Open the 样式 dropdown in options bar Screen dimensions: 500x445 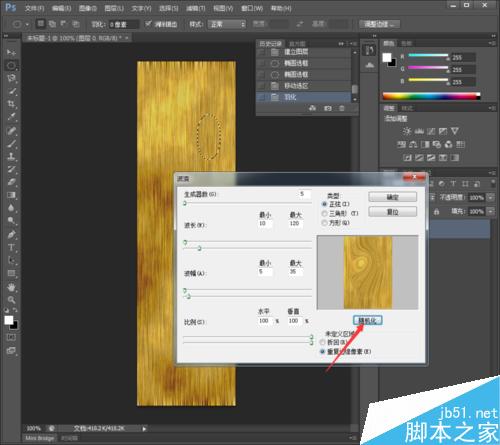(227, 24)
